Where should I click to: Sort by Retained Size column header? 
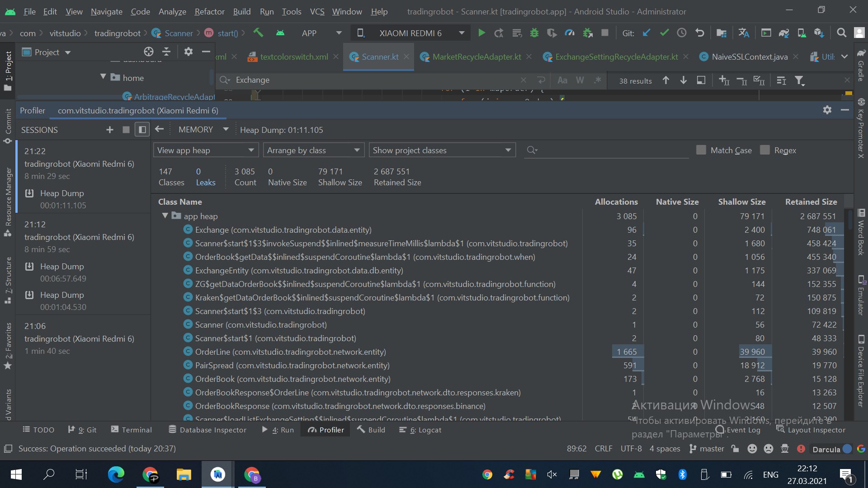[x=811, y=202]
